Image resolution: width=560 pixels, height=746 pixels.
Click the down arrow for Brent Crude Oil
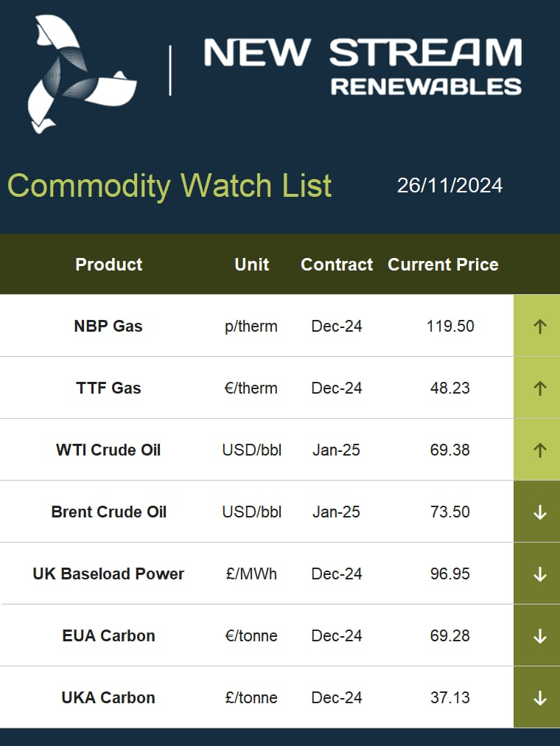pyautogui.click(x=539, y=512)
